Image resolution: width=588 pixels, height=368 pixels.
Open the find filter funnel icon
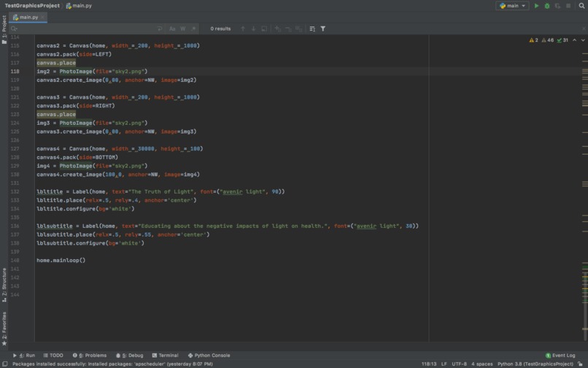[323, 28]
